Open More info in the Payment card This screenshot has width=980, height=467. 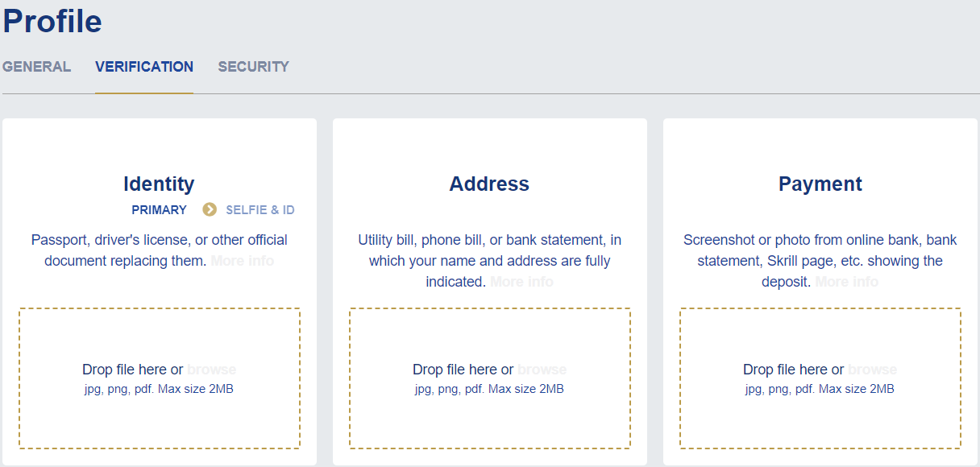[846, 282]
